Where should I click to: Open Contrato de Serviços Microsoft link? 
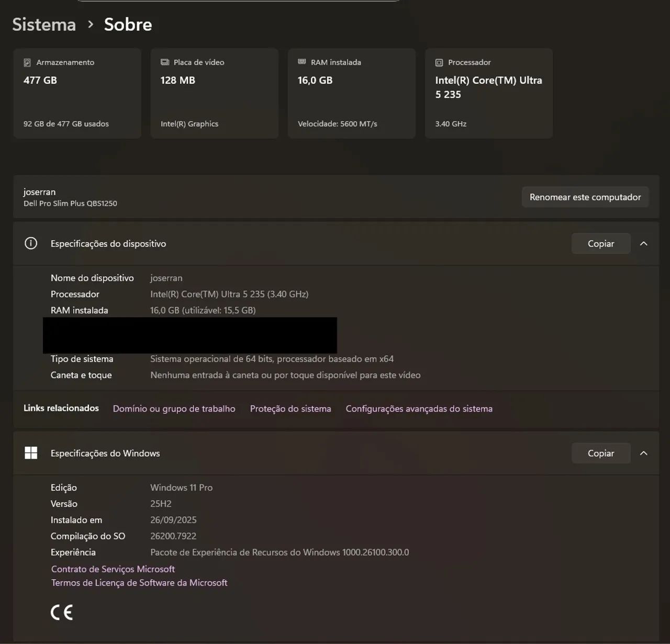pyautogui.click(x=113, y=569)
